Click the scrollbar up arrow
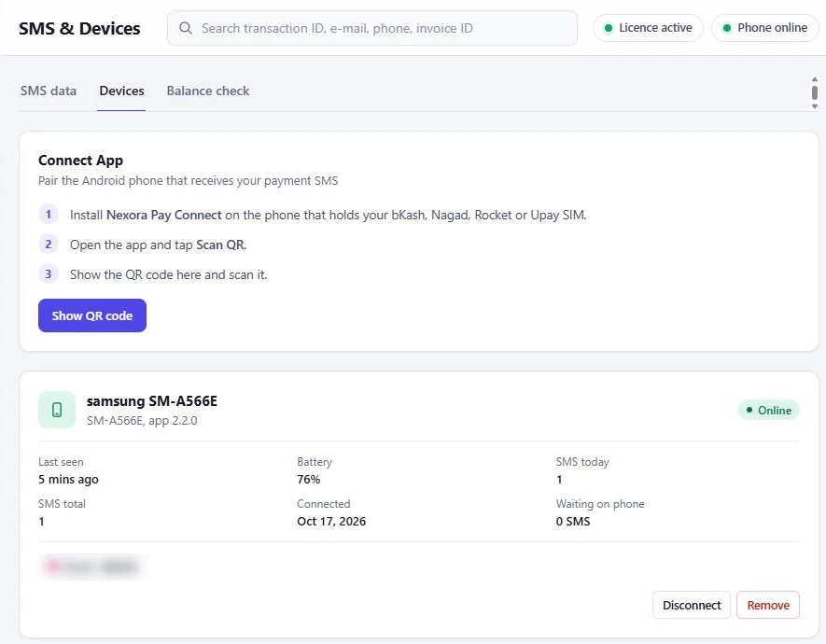 [x=815, y=79]
